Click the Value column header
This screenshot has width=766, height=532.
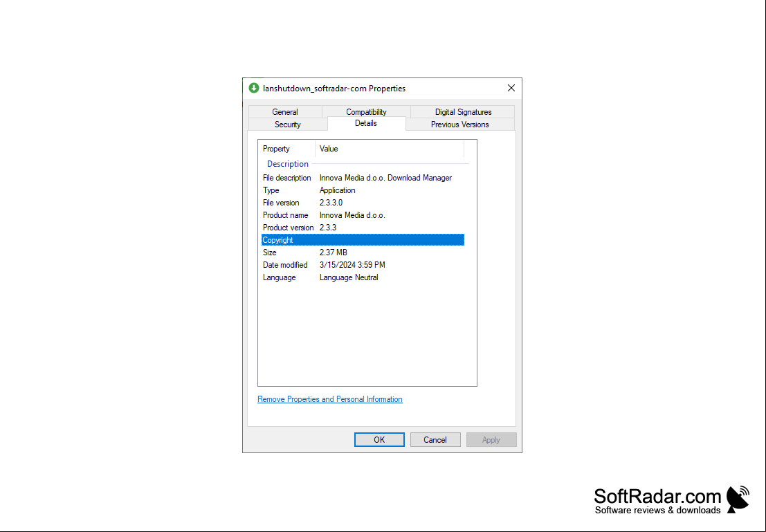390,149
